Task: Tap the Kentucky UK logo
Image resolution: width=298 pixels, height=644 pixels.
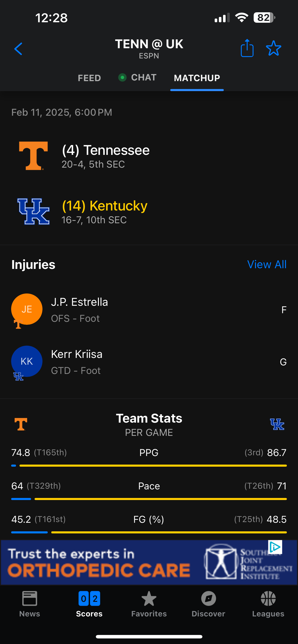Action: tap(33, 211)
